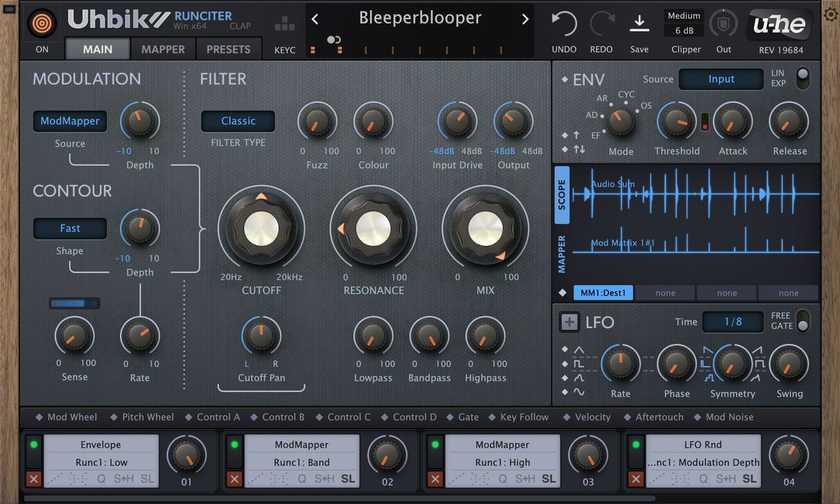Select the MM1:Dest1 scope source

point(603,293)
